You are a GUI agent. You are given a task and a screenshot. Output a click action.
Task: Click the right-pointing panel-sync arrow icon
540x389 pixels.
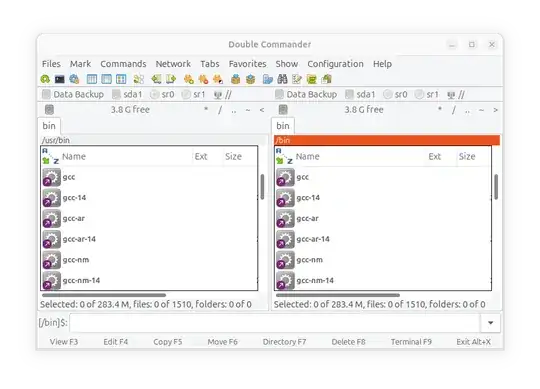[171, 79]
